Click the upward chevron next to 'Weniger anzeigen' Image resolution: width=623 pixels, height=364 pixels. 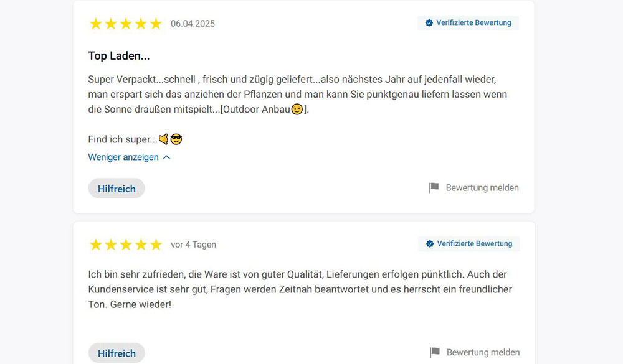point(166,157)
